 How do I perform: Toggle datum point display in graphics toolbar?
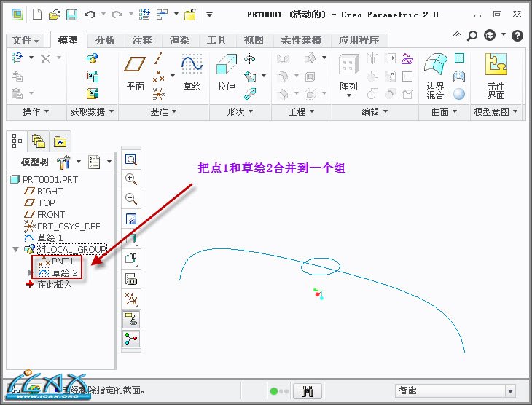[x=131, y=299]
